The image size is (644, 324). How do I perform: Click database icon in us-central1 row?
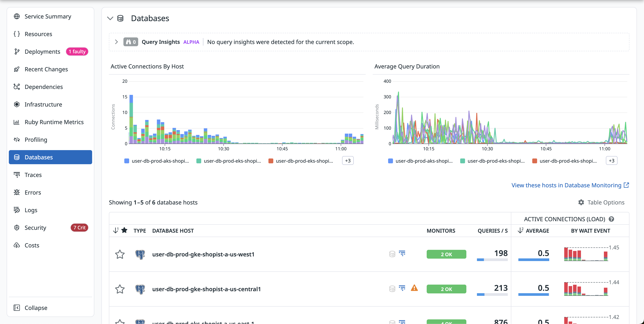click(x=392, y=289)
